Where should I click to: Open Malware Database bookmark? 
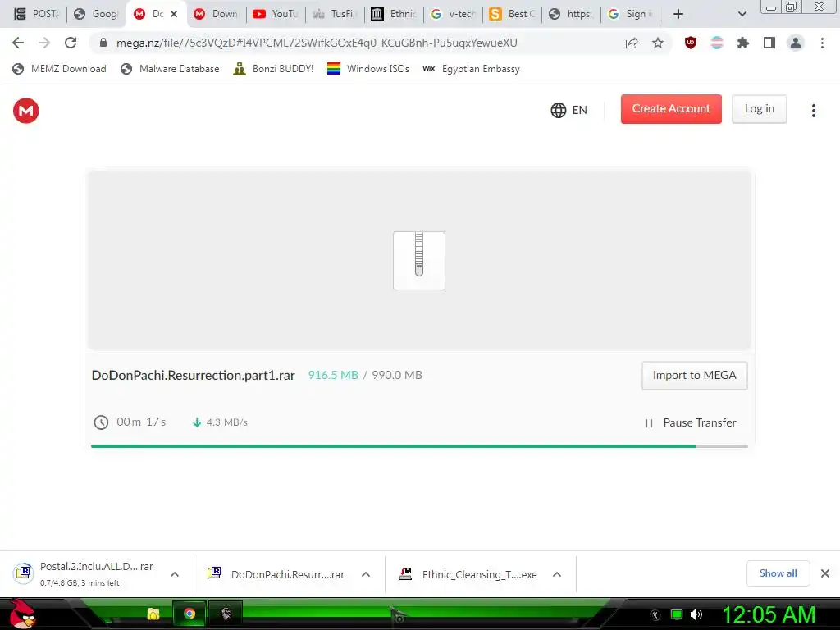(171, 69)
